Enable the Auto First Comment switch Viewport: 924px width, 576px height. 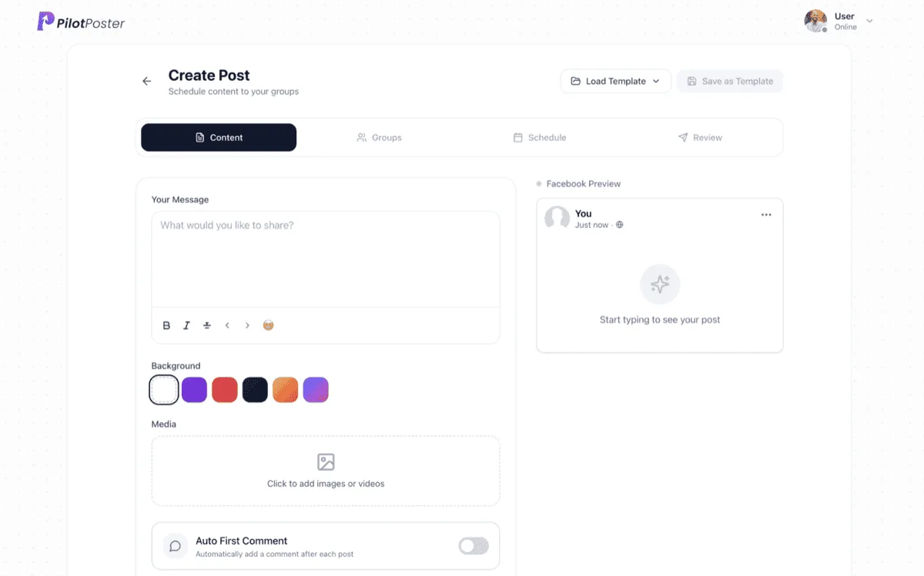[x=474, y=546]
